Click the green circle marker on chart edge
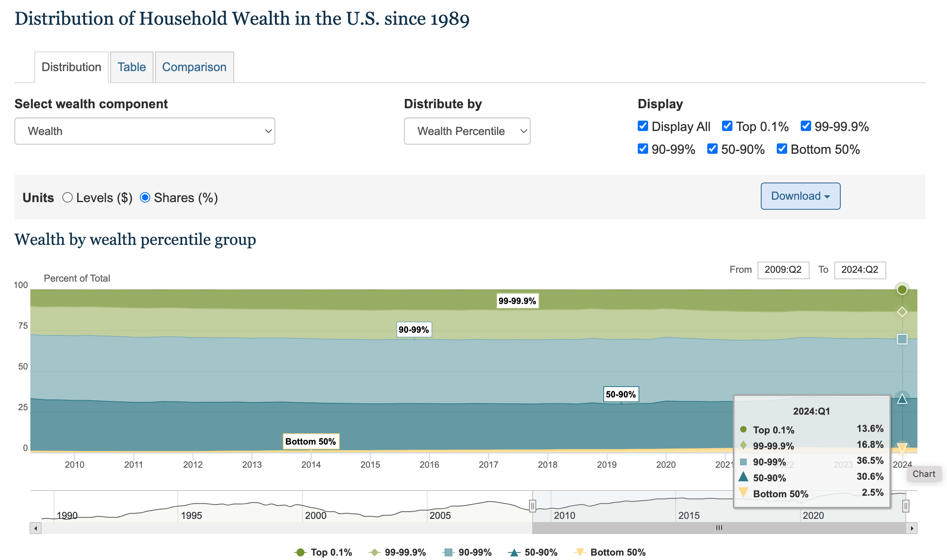This screenshot has height=560, width=947. pos(902,290)
